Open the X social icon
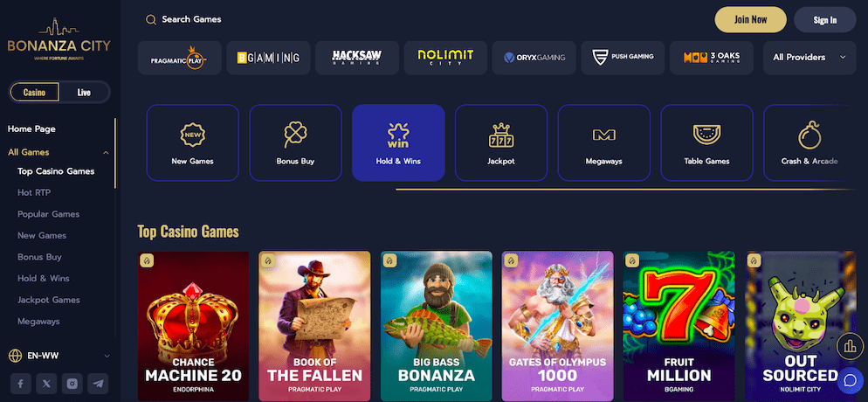 (x=46, y=383)
